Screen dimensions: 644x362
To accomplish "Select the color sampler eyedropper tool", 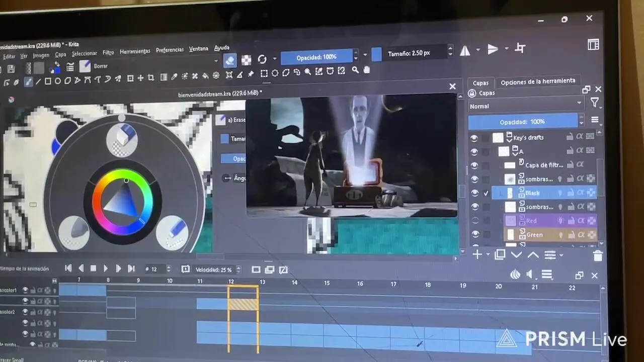I will tap(174, 77).
